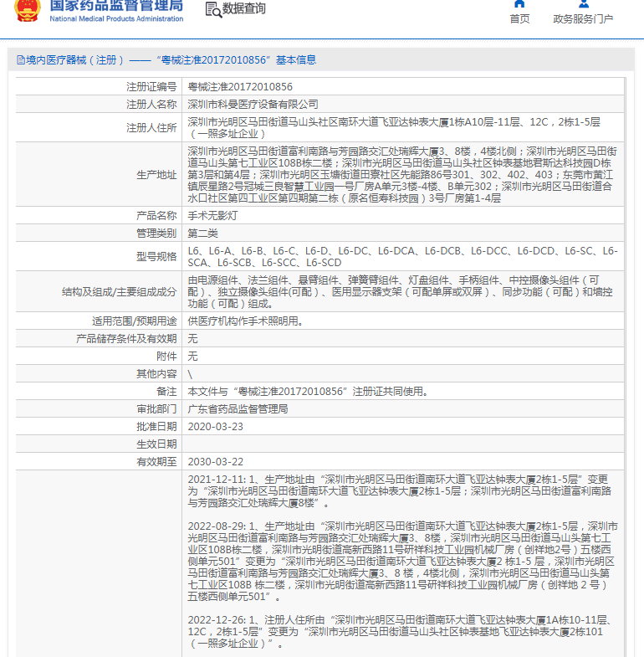This screenshot has height=657, width=644.
Task: Click the 注册人名称 label
Action: point(151,105)
